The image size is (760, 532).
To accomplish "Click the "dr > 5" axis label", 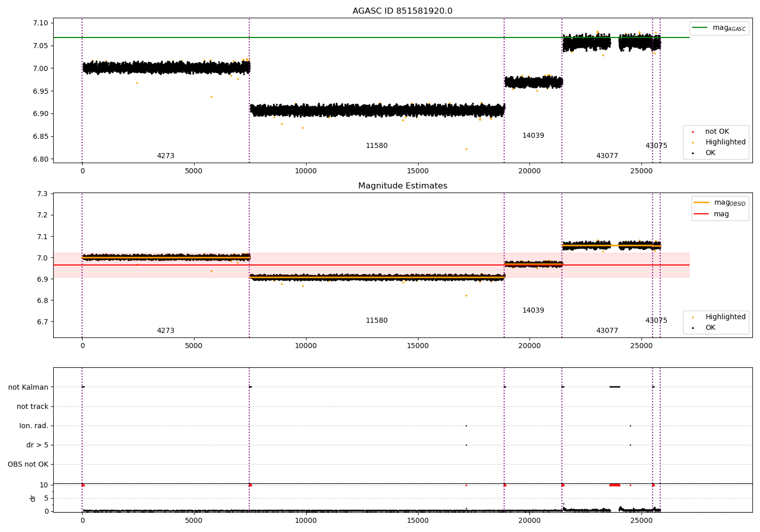I will point(37,445).
